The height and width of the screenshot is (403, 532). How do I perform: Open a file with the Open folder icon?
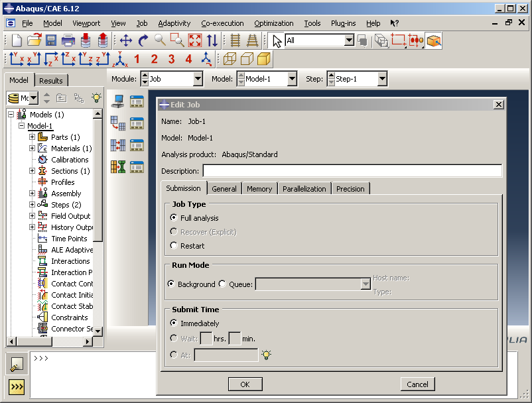(x=34, y=40)
